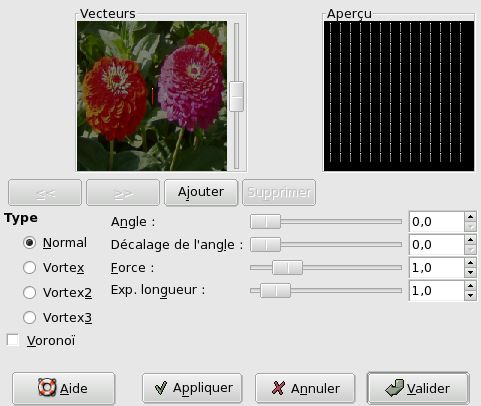Click the vertical slider beside Vecteurs preview
This screenshot has width=481, height=406.
click(237, 96)
